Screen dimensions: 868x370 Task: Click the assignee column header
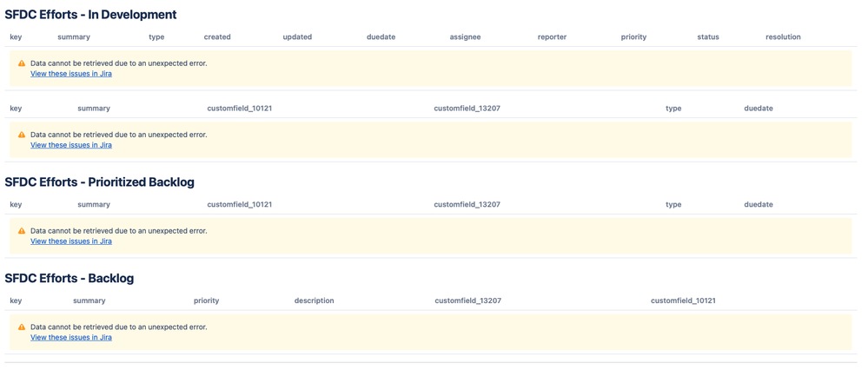coord(465,37)
